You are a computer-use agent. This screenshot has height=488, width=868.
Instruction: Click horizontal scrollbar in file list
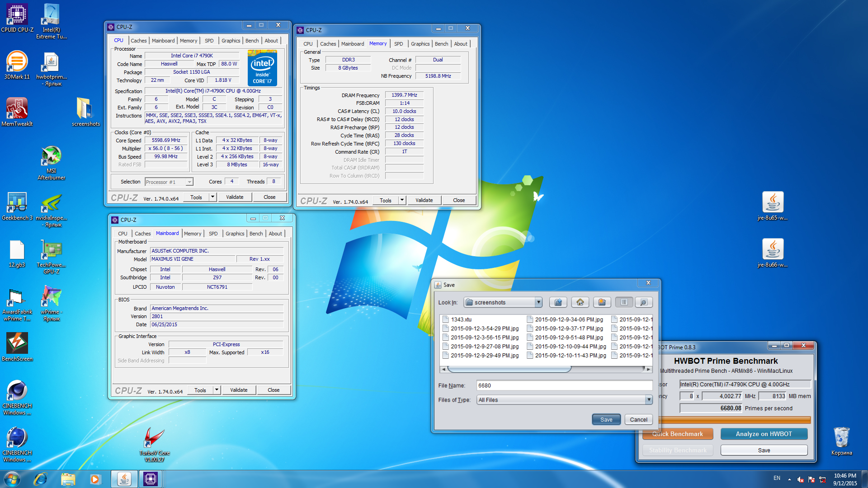pyautogui.click(x=509, y=369)
